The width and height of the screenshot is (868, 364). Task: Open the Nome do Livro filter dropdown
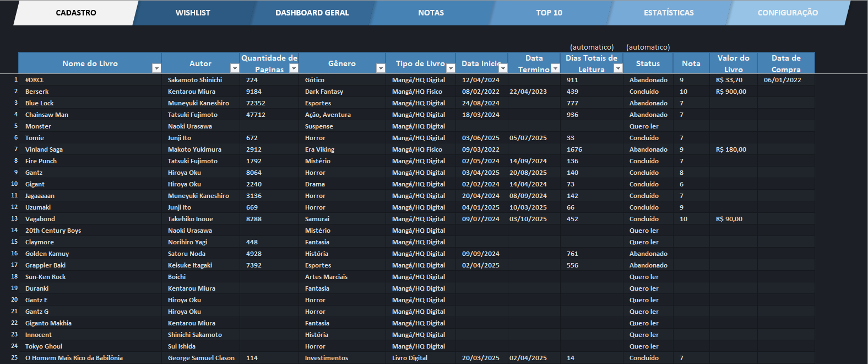point(156,68)
